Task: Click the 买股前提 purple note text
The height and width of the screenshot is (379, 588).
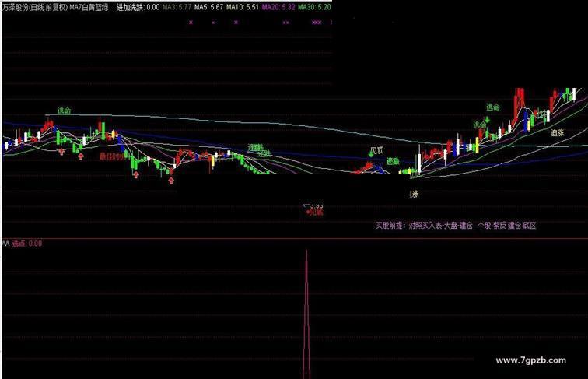Action: tap(456, 226)
